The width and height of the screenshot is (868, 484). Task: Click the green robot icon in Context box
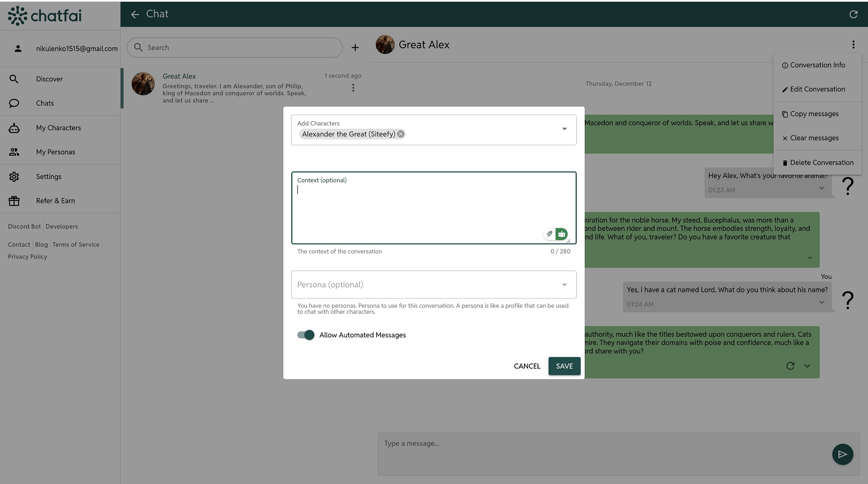pos(562,234)
